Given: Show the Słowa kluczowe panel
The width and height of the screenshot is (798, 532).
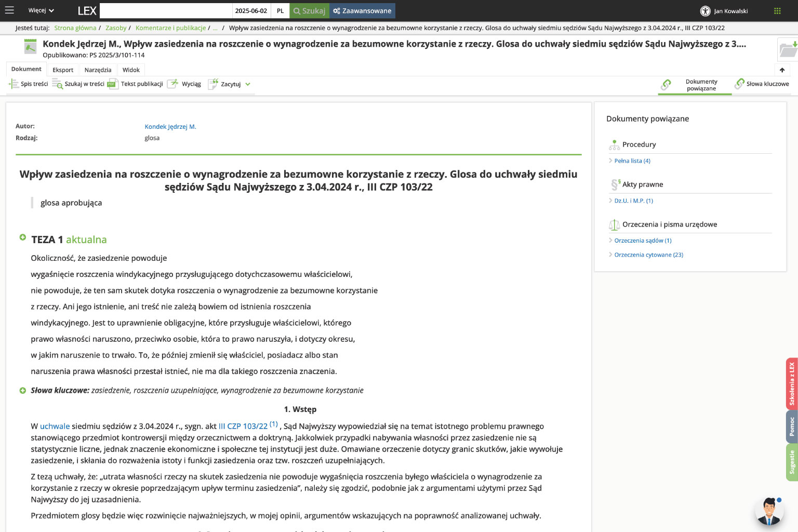Looking at the screenshot, I should (x=762, y=84).
